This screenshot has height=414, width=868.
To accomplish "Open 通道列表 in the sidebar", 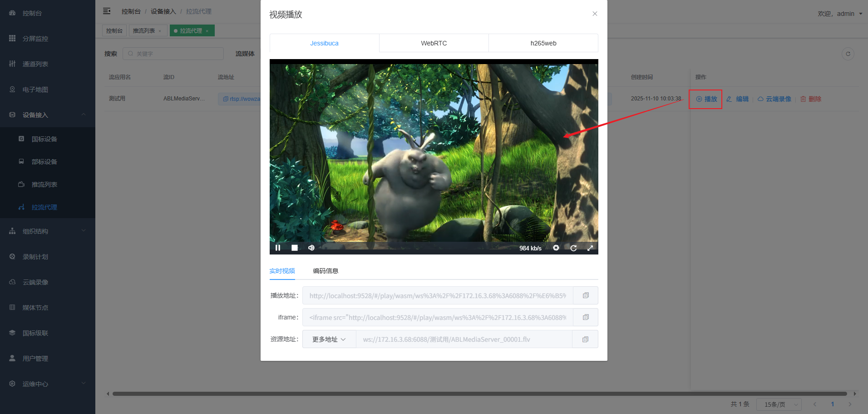I will [48, 64].
